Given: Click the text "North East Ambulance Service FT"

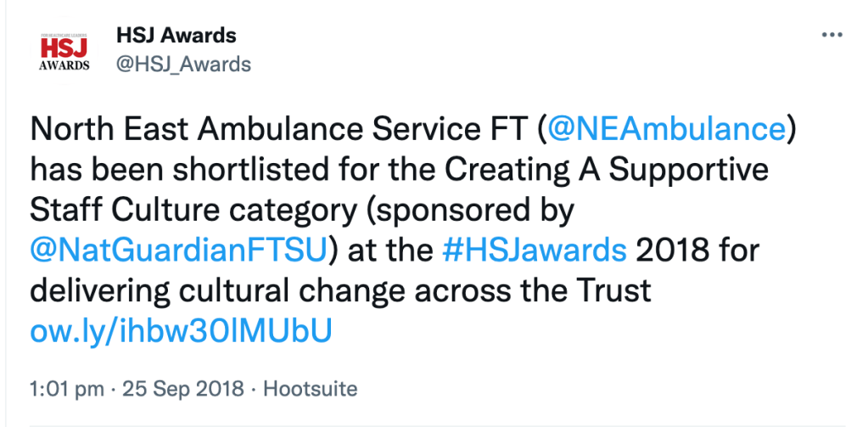Looking at the screenshot, I should tap(278, 128).
